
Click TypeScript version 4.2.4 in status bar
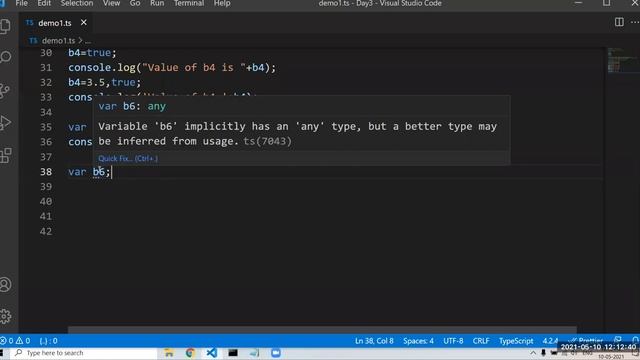549,340
